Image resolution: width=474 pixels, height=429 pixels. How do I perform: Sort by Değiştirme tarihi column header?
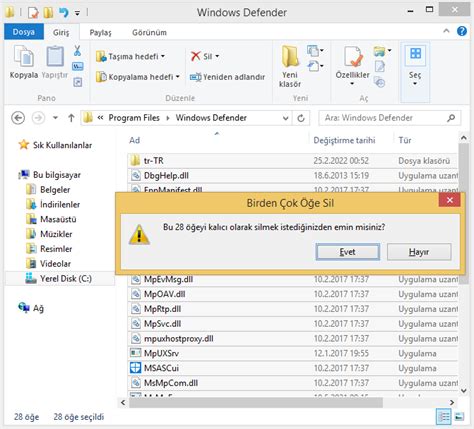pyautogui.click(x=344, y=140)
